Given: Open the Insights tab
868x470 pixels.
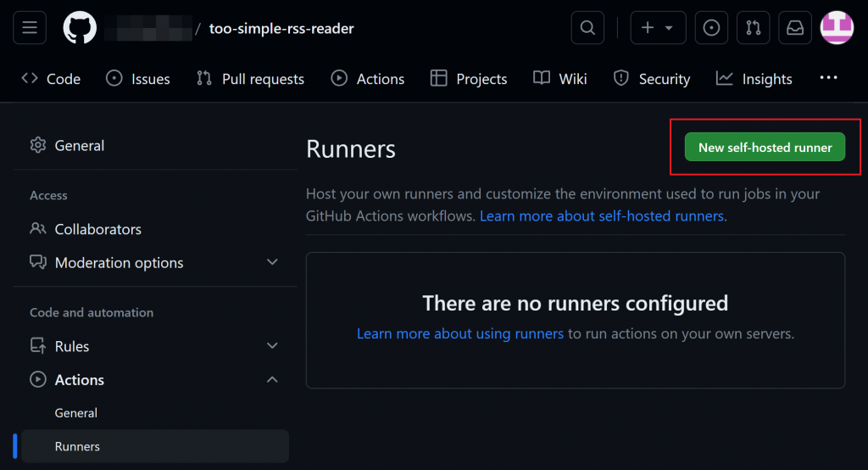Looking at the screenshot, I should (x=754, y=79).
